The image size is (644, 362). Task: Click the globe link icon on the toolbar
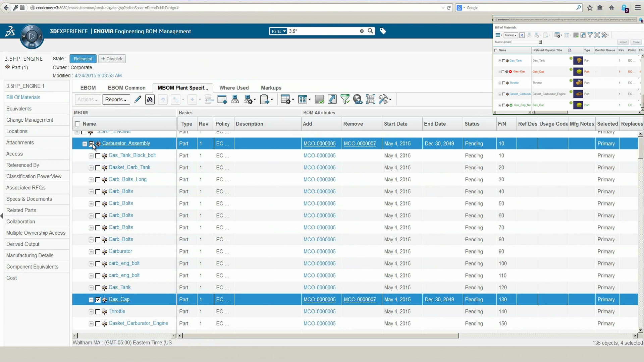(x=358, y=99)
